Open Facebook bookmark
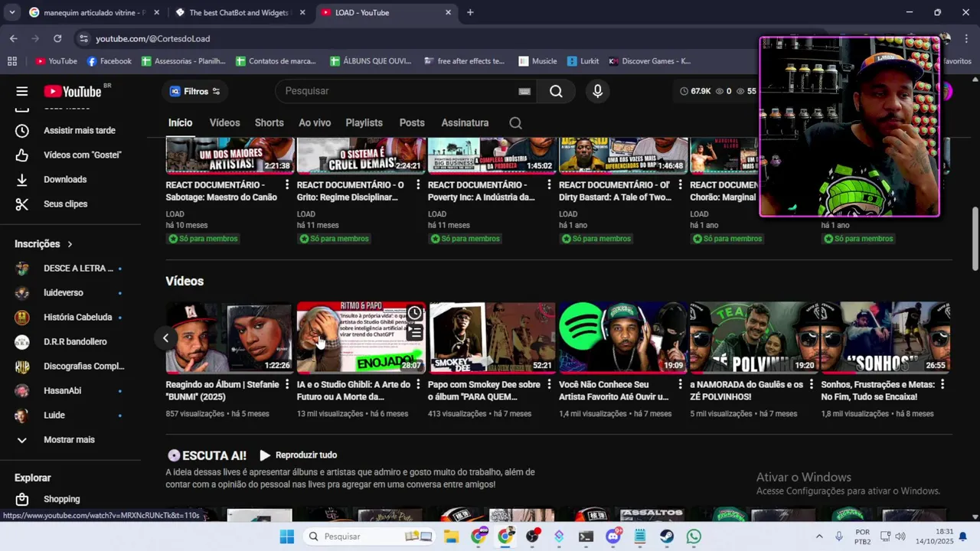The width and height of the screenshot is (980, 551). pyautogui.click(x=109, y=61)
